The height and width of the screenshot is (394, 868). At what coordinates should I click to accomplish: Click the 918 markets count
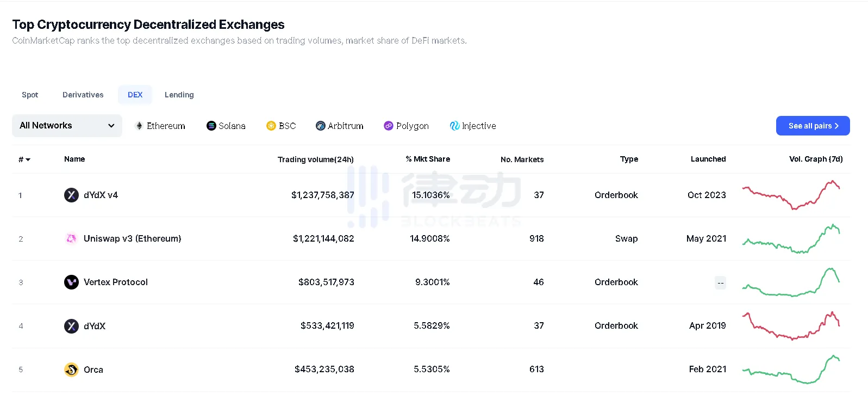(536, 238)
